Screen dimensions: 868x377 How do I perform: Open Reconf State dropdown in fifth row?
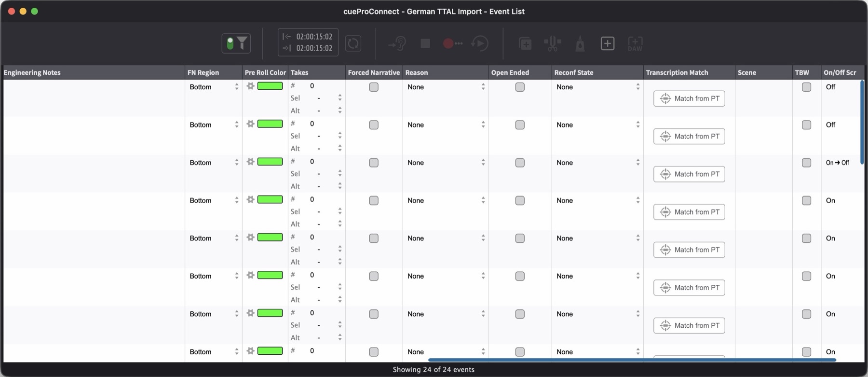click(x=597, y=238)
